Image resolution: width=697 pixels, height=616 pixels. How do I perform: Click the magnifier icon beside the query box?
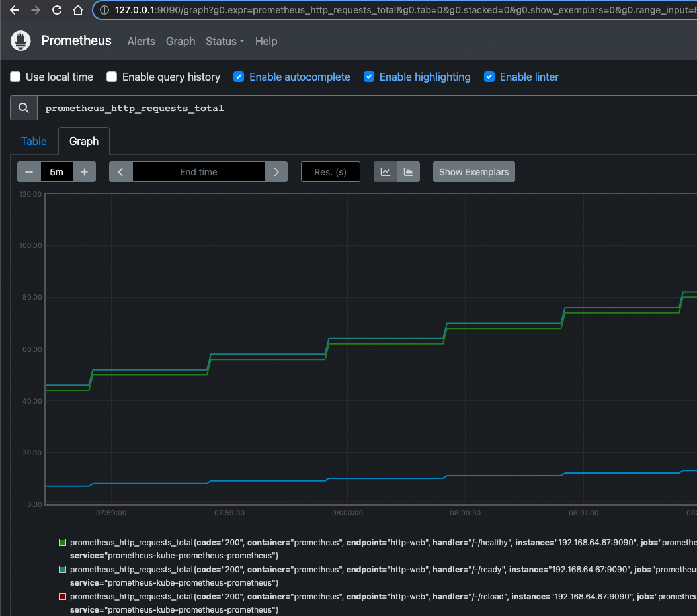tap(24, 108)
